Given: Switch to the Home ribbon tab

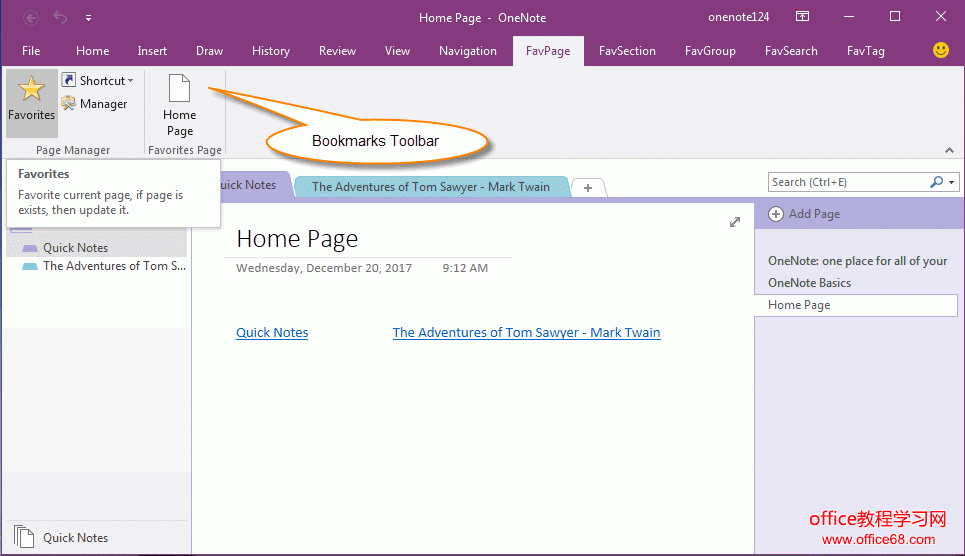Looking at the screenshot, I should 92,51.
